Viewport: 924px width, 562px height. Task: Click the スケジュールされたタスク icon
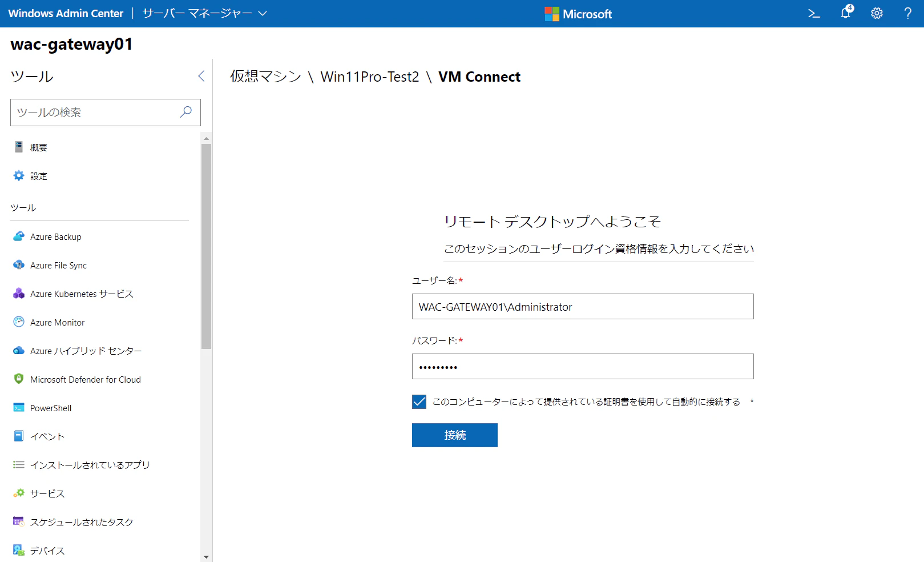[x=19, y=521]
